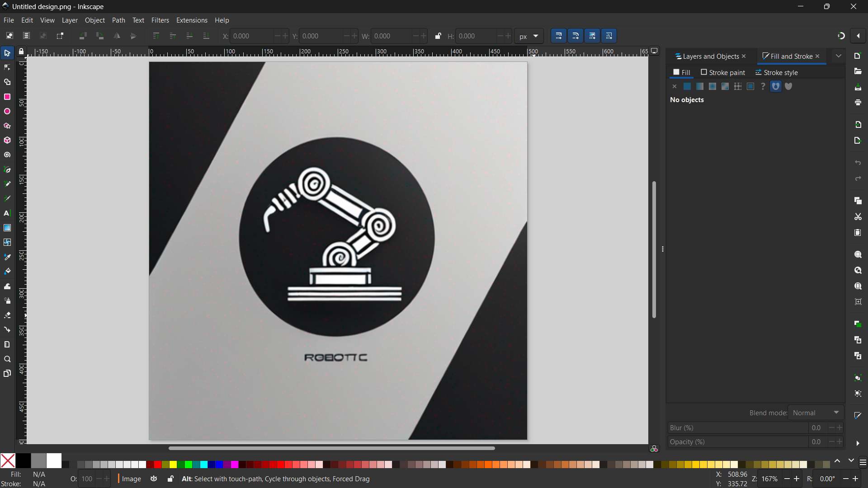Select the Rectangle tool
The image size is (868, 488).
(7, 97)
